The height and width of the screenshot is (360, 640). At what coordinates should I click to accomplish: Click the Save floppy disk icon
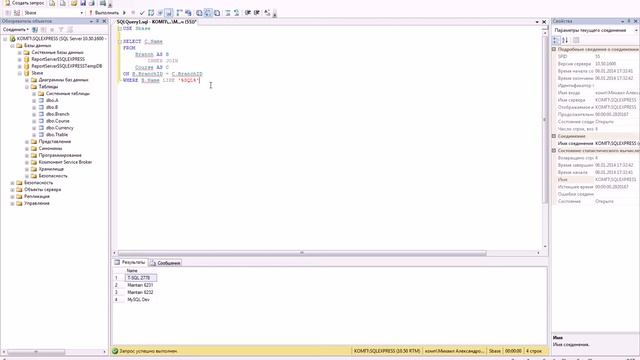click(x=83, y=3)
